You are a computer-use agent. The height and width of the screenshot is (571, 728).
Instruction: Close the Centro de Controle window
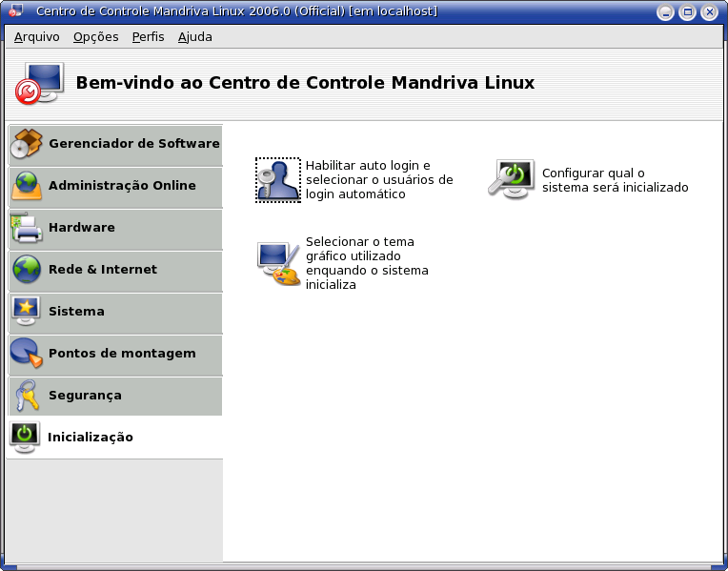(710, 12)
